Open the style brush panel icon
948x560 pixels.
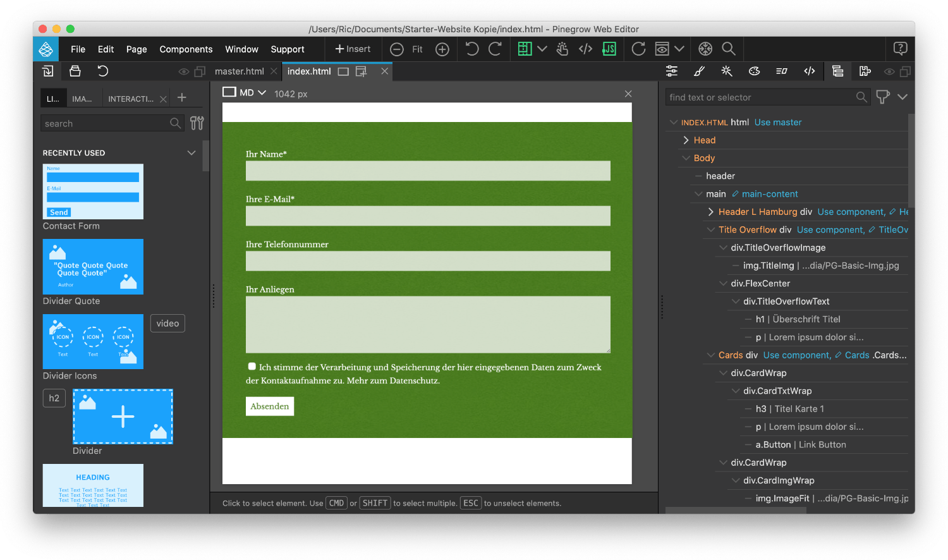[x=699, y=71]
